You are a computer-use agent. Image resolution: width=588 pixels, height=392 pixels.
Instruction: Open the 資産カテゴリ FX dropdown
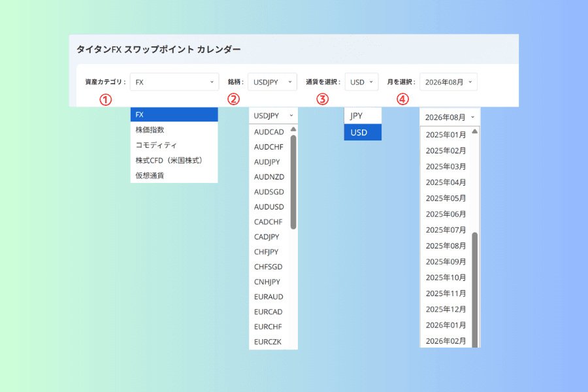tap(174, 82)
